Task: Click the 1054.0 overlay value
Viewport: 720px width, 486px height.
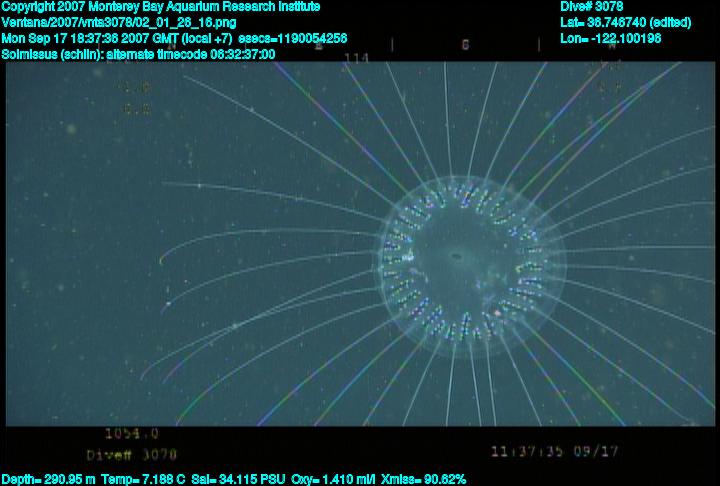Action: point(132,434)
